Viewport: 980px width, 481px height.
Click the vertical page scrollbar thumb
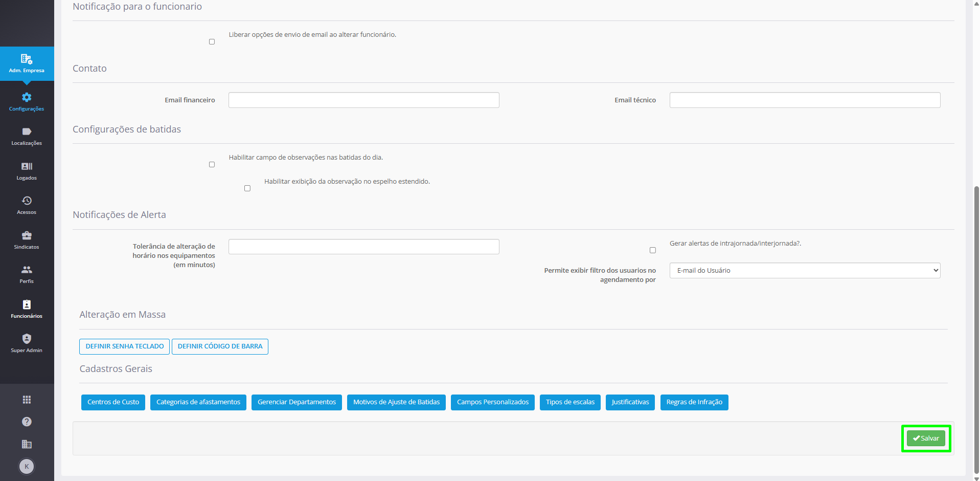point(976,330)
